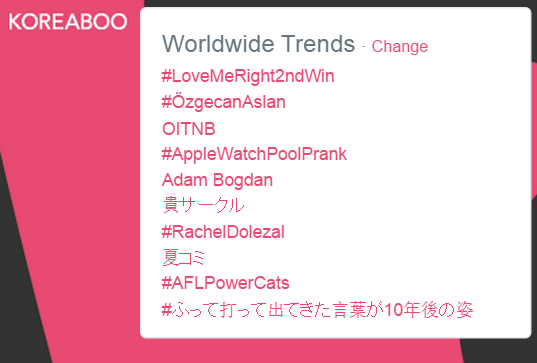
Task: Select the 夏コミ trending topic
Action: tap(183, 258)
